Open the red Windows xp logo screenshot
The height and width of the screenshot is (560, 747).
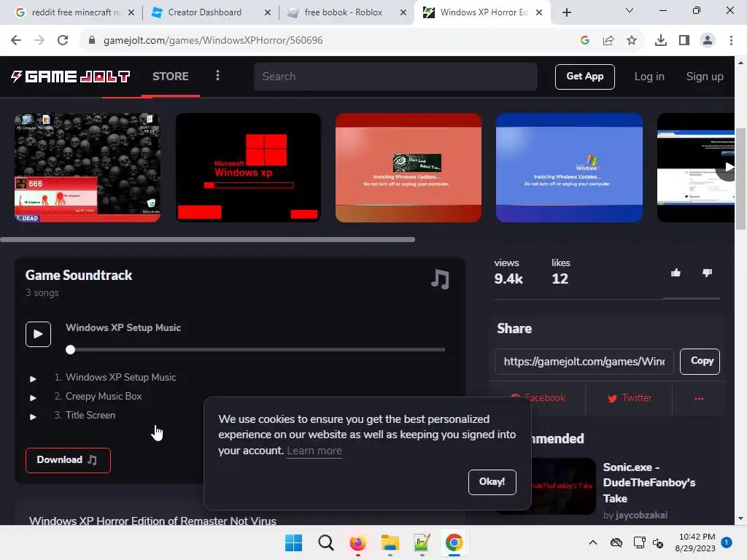[x=248, y=168]
